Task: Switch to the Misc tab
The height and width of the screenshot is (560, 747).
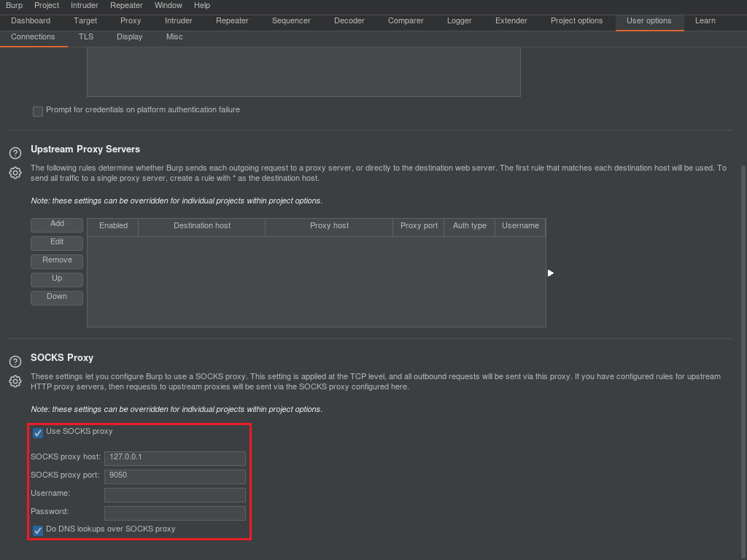Action: click(x=174, y=36)
